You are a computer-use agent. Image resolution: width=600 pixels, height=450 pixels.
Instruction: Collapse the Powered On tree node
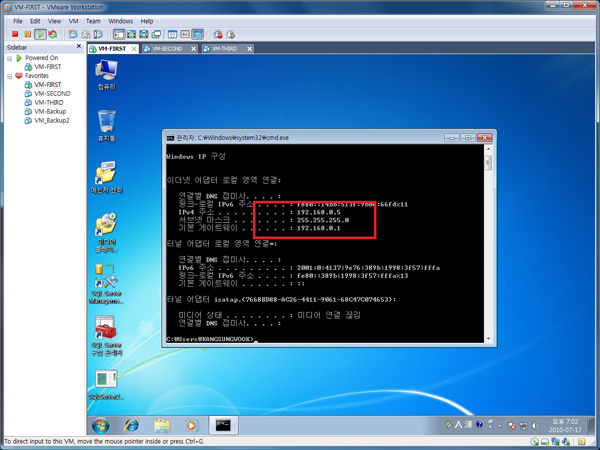pos(10,58)
